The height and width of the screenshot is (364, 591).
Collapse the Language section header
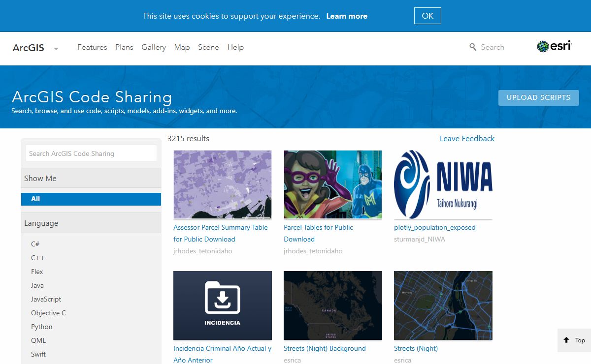coord(91,223)
